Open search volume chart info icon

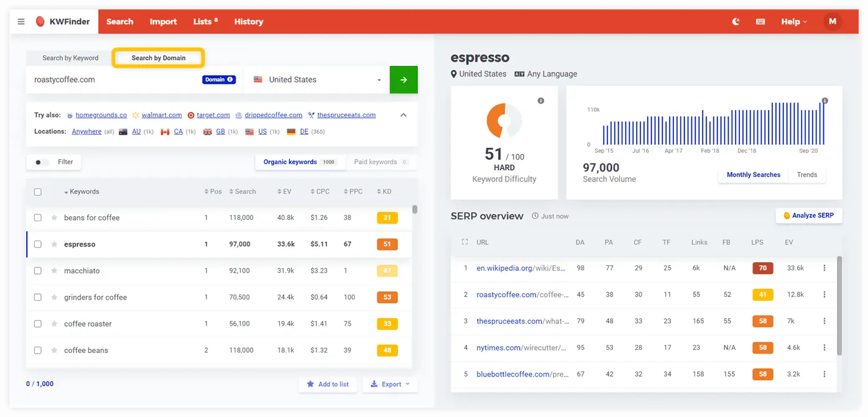coord(825,101)
